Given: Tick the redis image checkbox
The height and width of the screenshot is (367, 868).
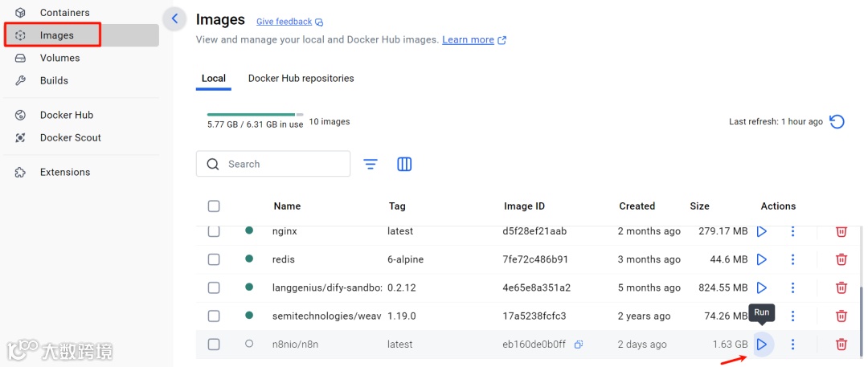Looking at the screenshot, I should [x=214, y=259].
